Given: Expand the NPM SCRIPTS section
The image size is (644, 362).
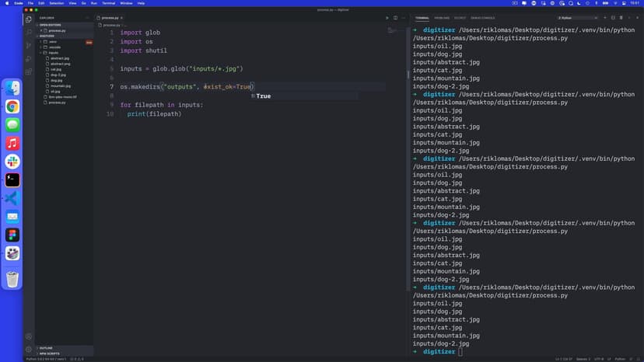Looking at the screenshot, I should 49,353.
